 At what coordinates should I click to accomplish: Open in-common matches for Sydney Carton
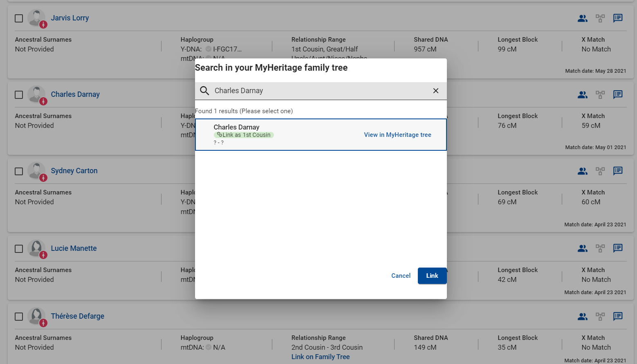tap(583, 171)
